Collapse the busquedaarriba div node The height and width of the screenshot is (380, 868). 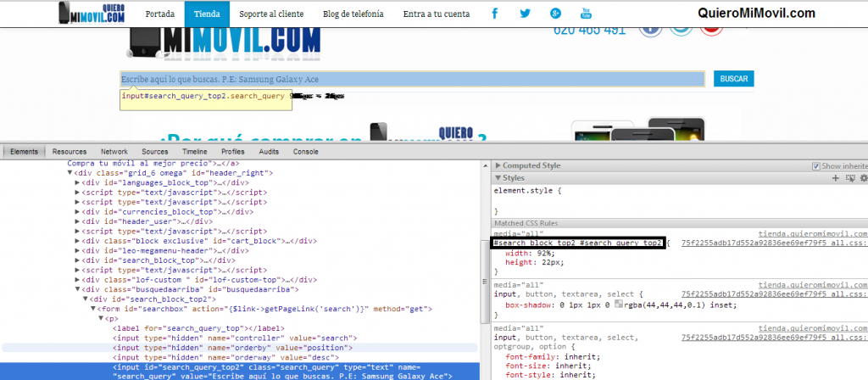coord(77,289)
